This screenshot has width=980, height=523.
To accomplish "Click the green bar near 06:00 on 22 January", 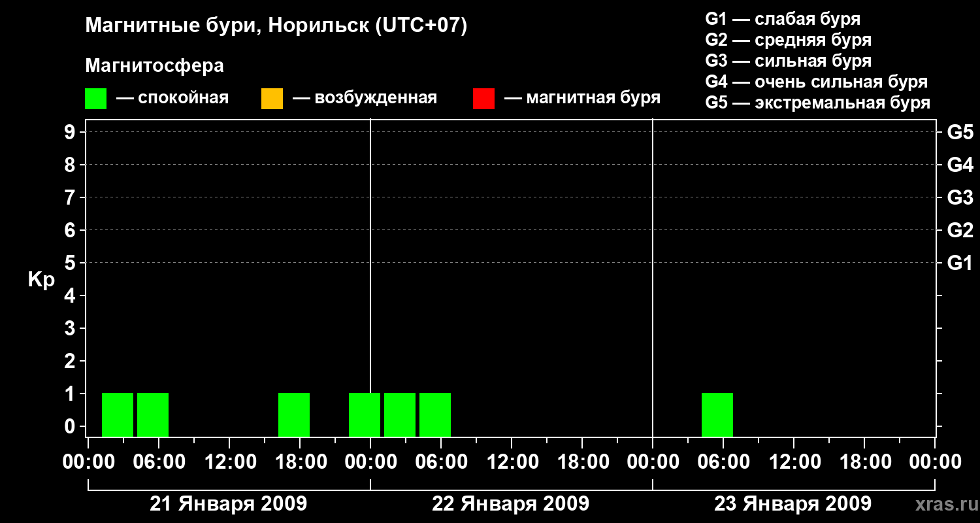I will point(435,414).
